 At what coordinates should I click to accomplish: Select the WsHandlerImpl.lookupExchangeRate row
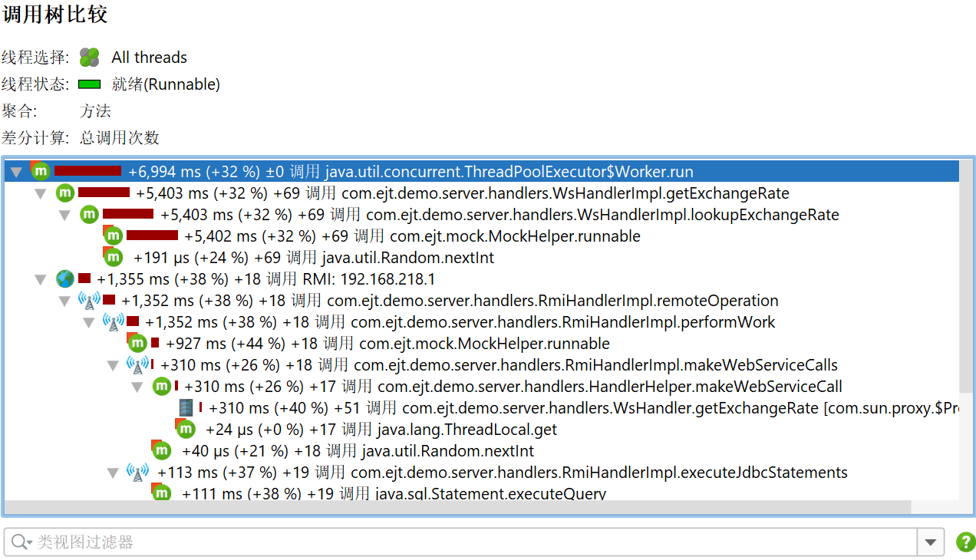[x=500, y=214]
